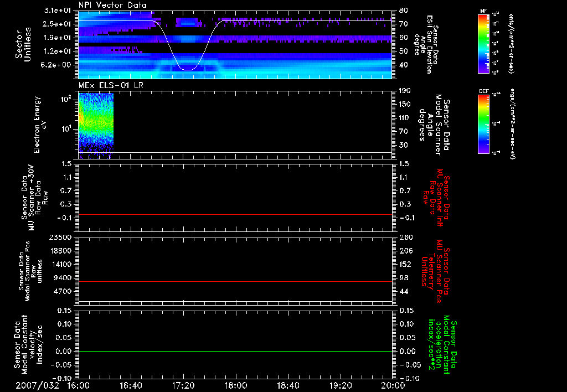Click the colored ELS electron spectrogram block

point(96,126)
